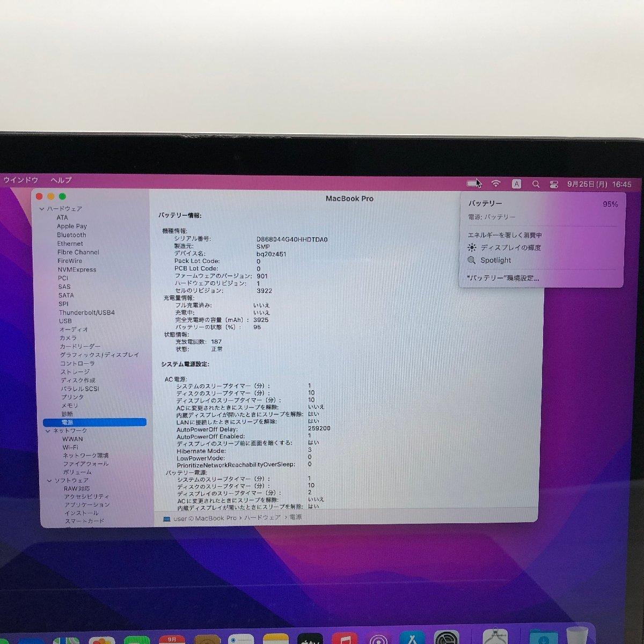Select NVMExpress in the sidebar
The width and height of the screenshot is (644, 644).
pyautogui.click(x=77, y=269)
